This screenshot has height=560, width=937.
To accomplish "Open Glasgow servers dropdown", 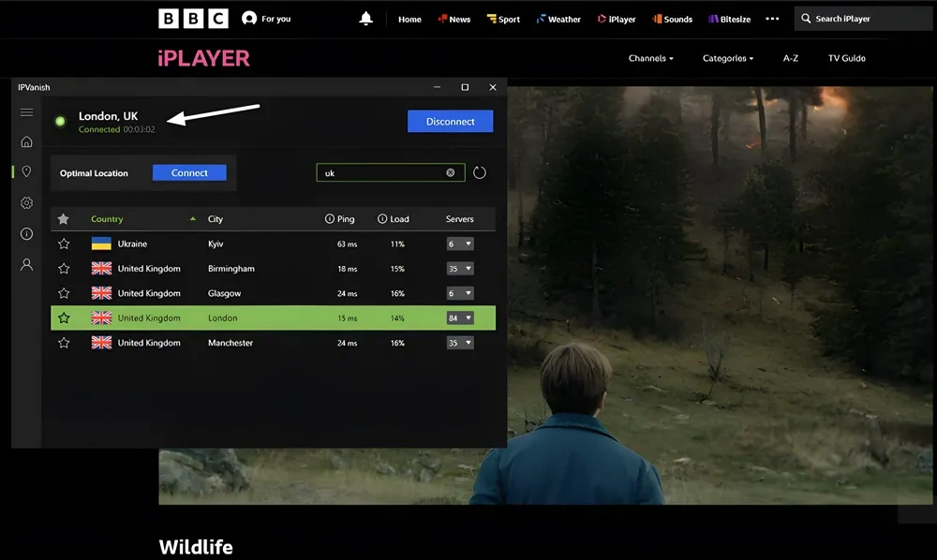I will (460, 293).
